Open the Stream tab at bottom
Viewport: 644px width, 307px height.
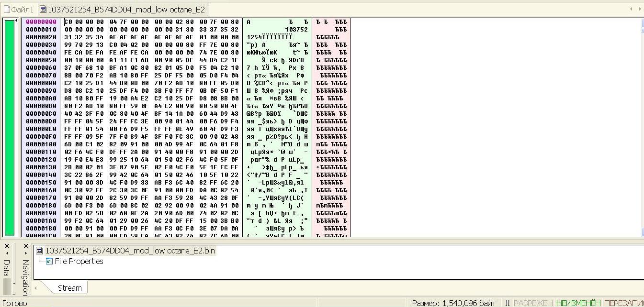coord(69,288)
